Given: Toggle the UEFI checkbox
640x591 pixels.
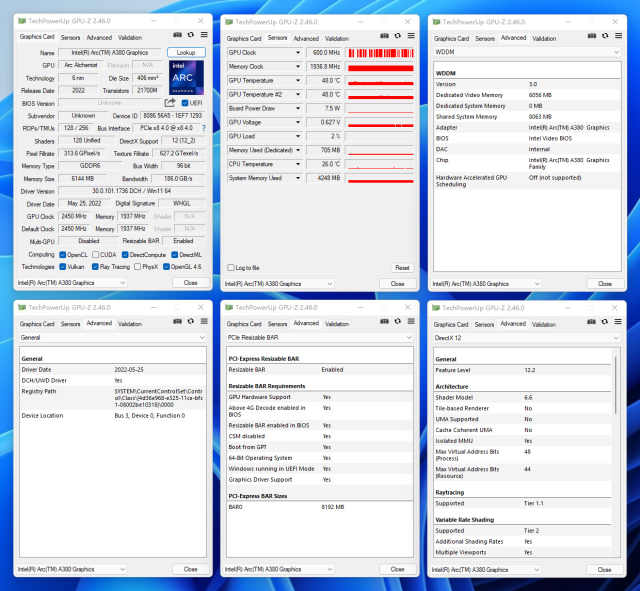Looking at the screenshot, I should point(184,102).
